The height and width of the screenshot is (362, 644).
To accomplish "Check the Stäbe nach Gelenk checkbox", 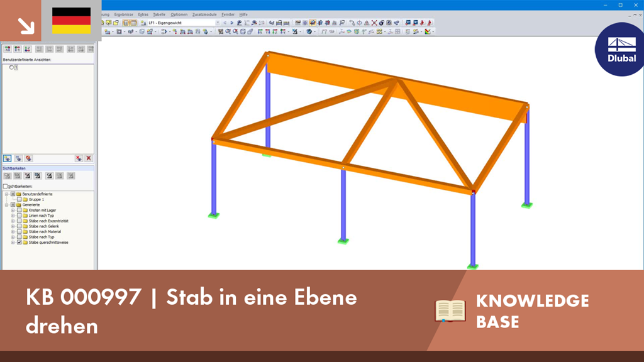I will 19,226.
